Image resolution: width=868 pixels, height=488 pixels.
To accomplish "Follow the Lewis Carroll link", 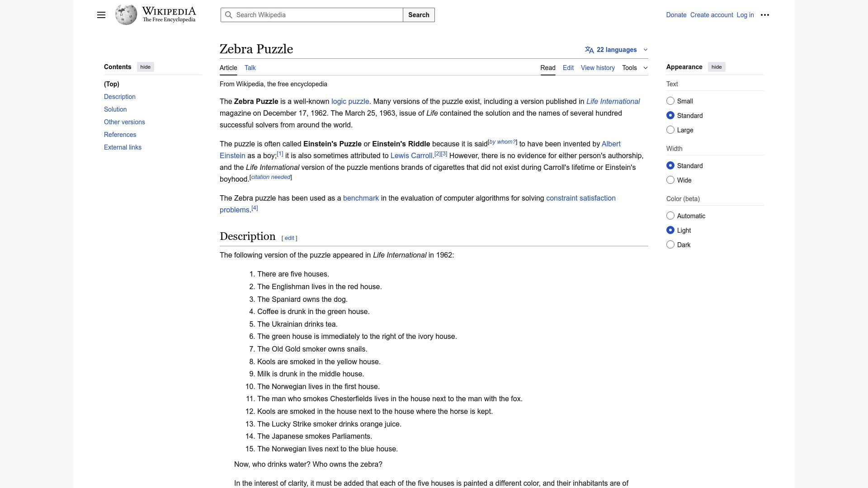I will pos(411,156).
